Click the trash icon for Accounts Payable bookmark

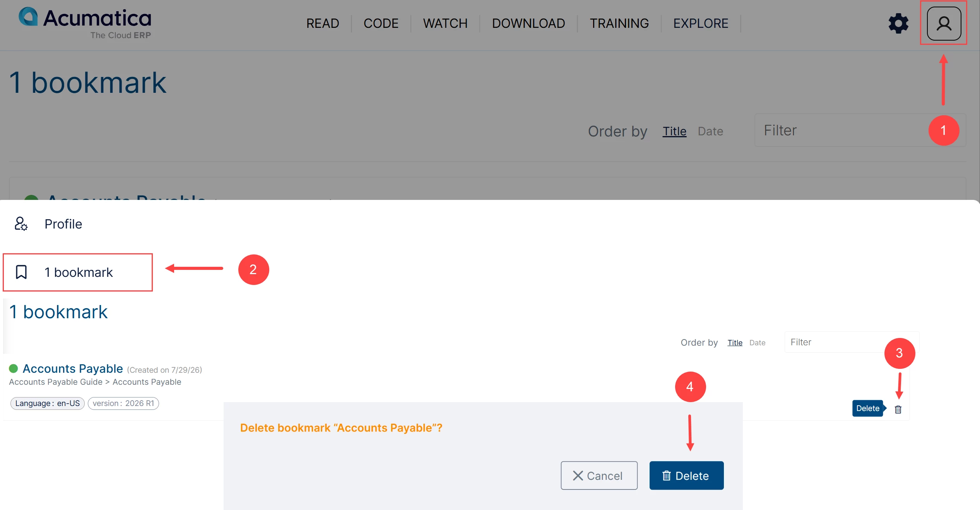point(898,409)
